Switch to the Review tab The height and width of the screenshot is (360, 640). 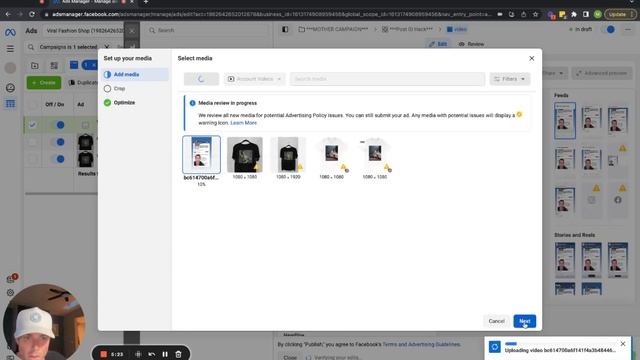tap(471, 44)
